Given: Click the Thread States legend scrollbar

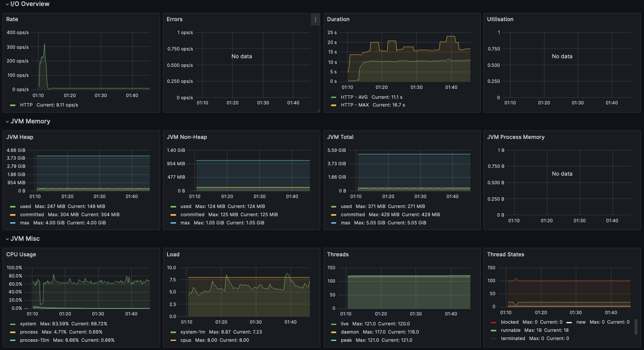Looking at the screenshot, I should tap(636, 327).
